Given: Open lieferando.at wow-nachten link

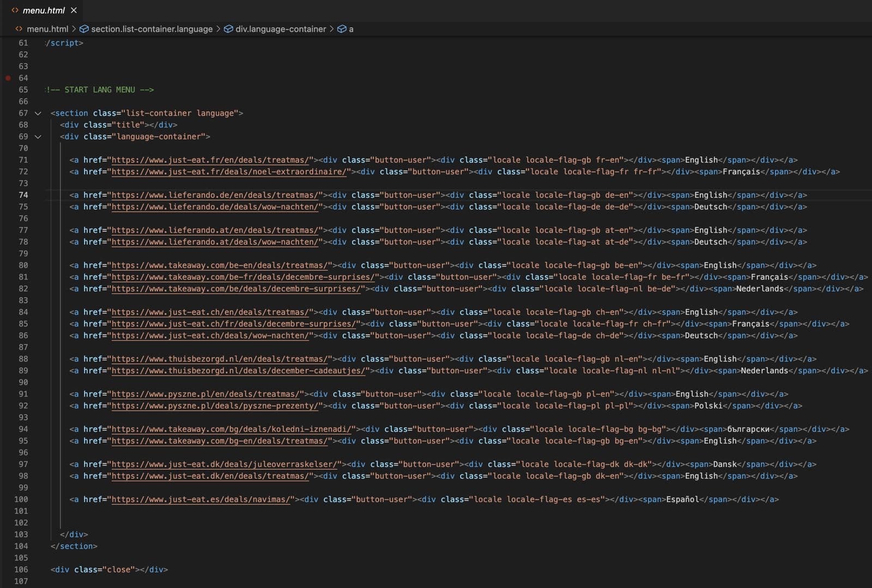Looking at the screenshot, I should 215,242.
